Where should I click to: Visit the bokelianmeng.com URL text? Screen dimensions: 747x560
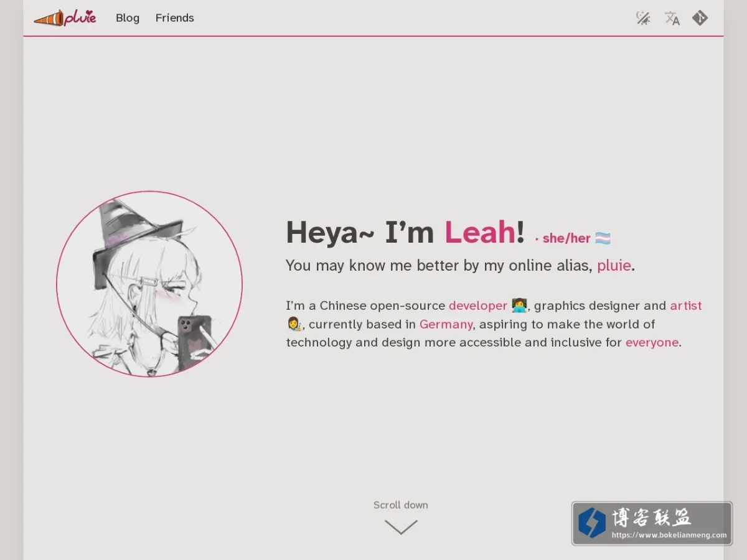(669, 534)
